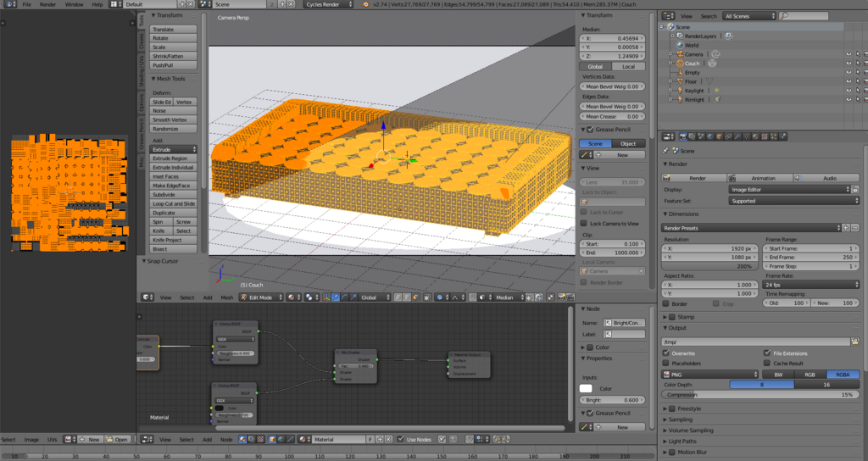Open the Window menu in top bar
Viewport: 868px width, 461px height.
pyautogui.click(x=75, y=4)
